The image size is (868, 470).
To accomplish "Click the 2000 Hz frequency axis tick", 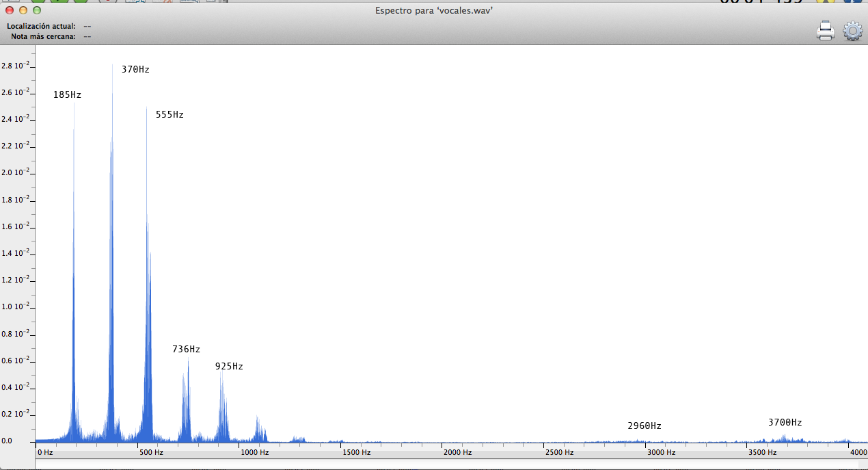I will 457,452.
